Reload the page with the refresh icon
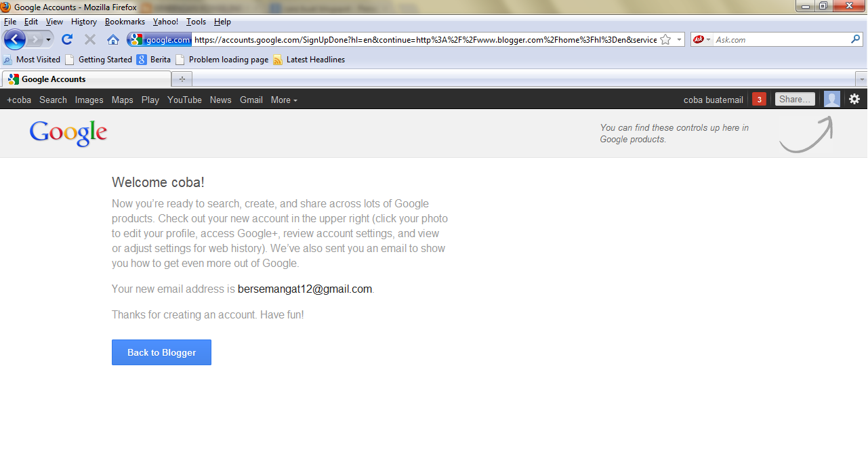868x475 pixels. 66,39
